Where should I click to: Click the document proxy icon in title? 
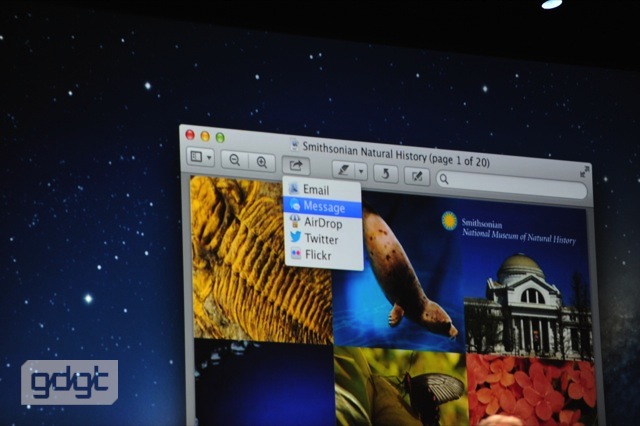click(294, 144)
